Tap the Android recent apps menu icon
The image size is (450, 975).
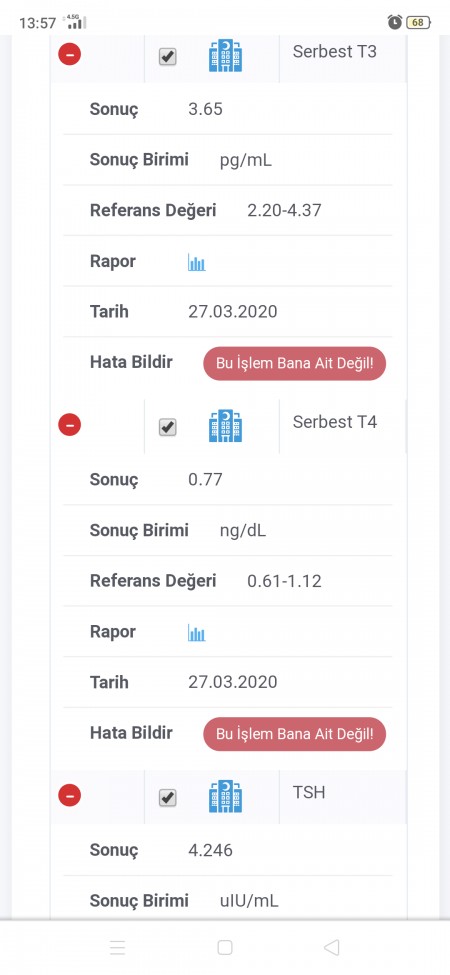pos(117,947)
